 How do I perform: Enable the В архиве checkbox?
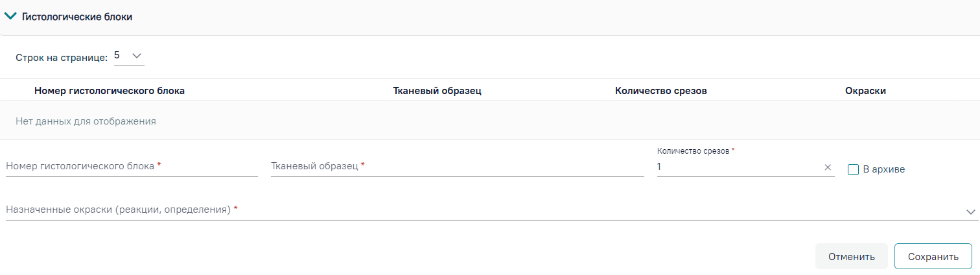click(854, 169)
